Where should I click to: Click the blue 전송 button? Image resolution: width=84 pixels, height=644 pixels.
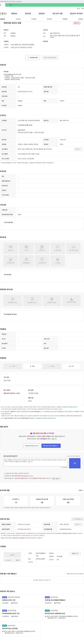click(x=75, y=463)
